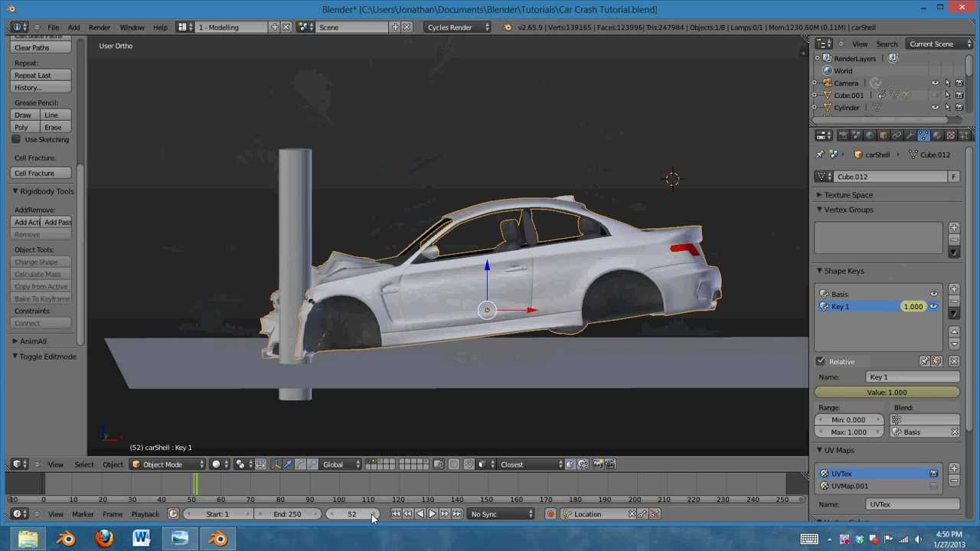The image size is (980, 551).
Task: Toggle the auto keyframe record button
Action: coord(550,514)
